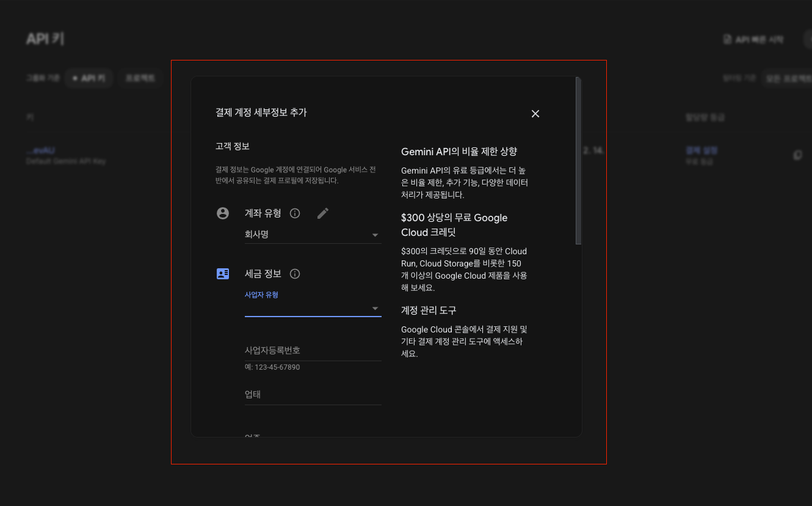This screenshot has width=812, height=506.
Task: Click the info icon next to 세금 정보
Action: [295, 274]
